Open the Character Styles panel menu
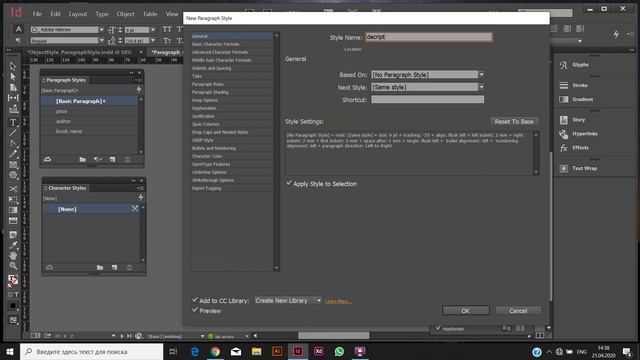 [x=141, y=188]
